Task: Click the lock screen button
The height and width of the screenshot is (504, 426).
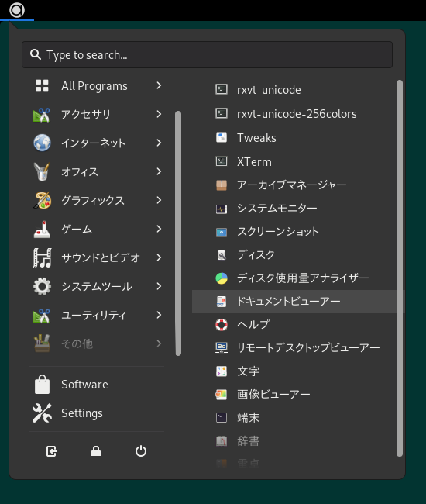Action: 96,451
